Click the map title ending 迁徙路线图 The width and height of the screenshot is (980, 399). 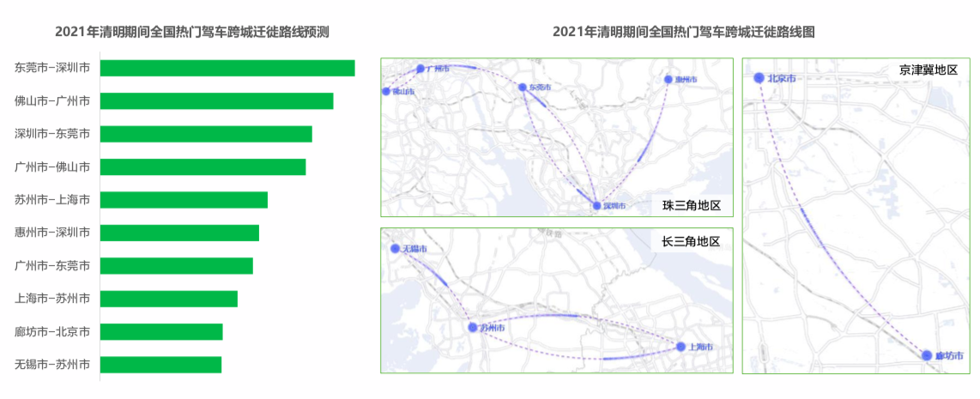(x=684, y=31)
